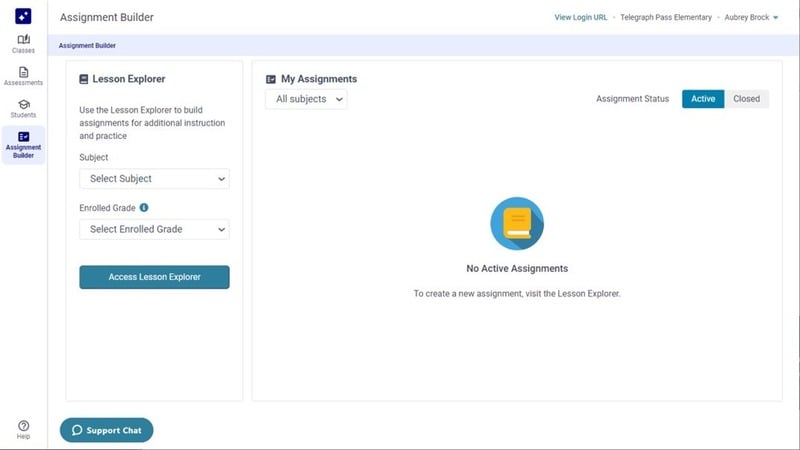Image resolution: width=800 pixels, height=450 pixels.
Task: Open the Select Subject dropdown
Action: pyautogui.click(x=154, y=179)
